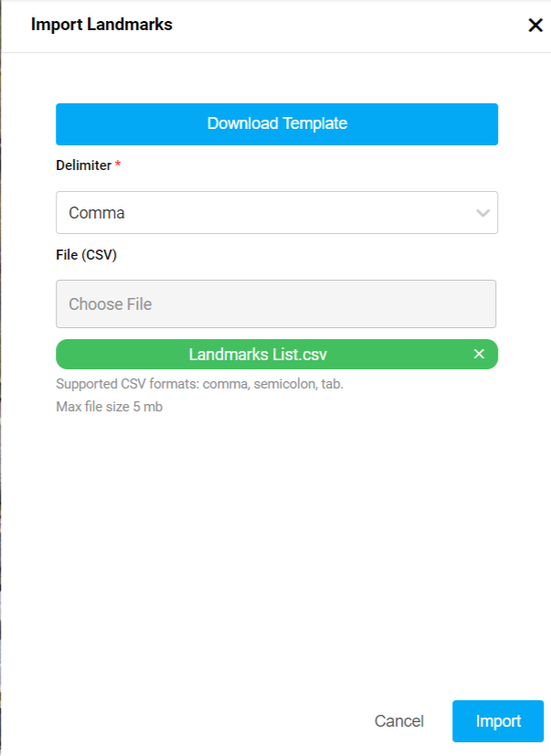Click the Delimiter dropdown chevron arrow
This screenshot has height=756, width=551.
tap(482, 213)
